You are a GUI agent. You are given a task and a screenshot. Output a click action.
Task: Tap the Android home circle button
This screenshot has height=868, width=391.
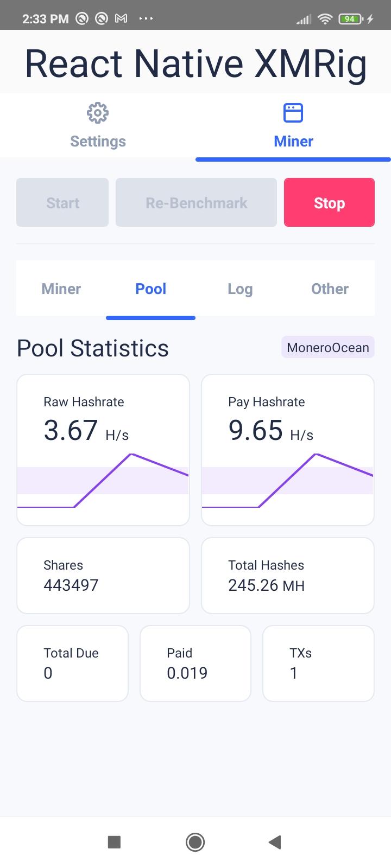195,842
